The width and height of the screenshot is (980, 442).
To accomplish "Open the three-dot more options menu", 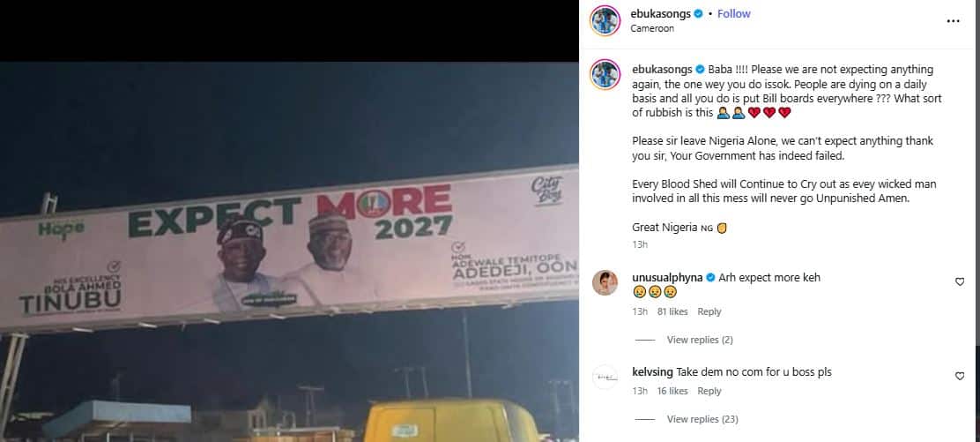I will point(952,19).
